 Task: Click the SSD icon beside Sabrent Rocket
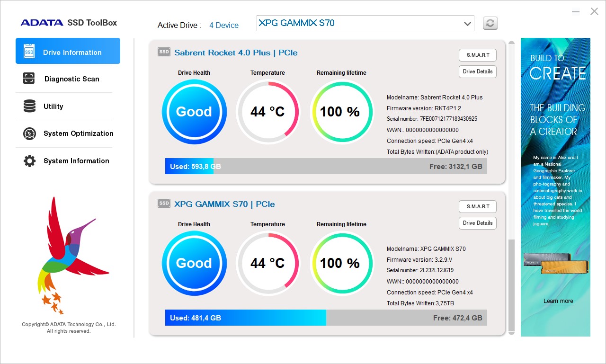[x=164, y=52]
